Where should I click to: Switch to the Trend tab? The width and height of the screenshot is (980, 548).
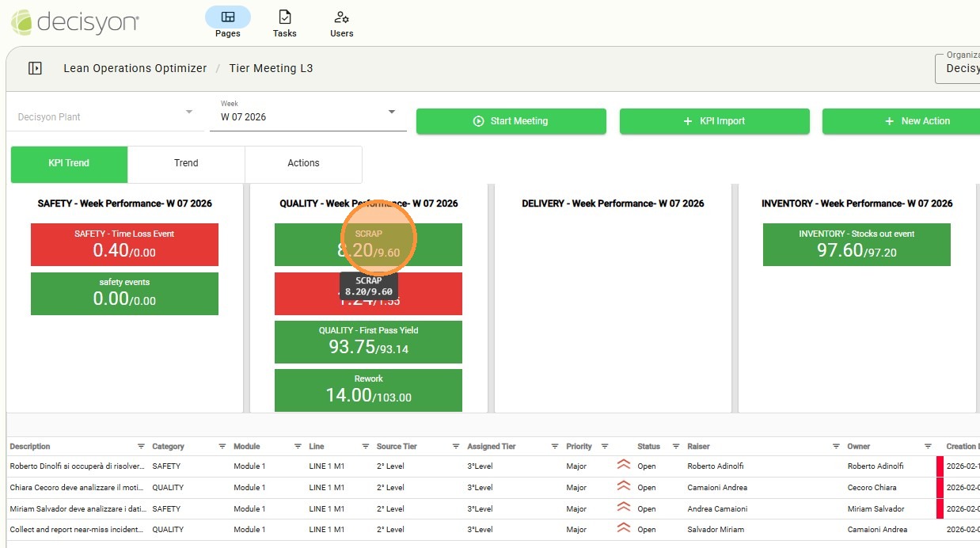186,163
